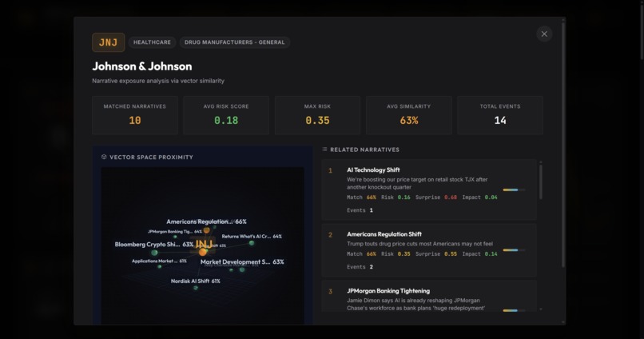Click the narrative exposure analysis subtitle
The width and height of the screenshot is (644, 339).
pyautogui.click(x=158, y=81)
